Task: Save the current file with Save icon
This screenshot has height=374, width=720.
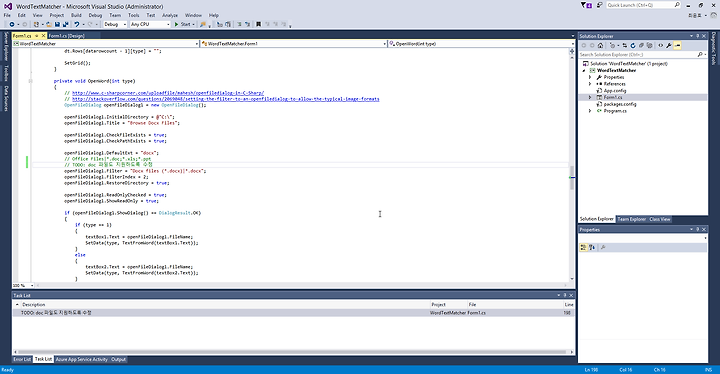Action: [57, 24]
